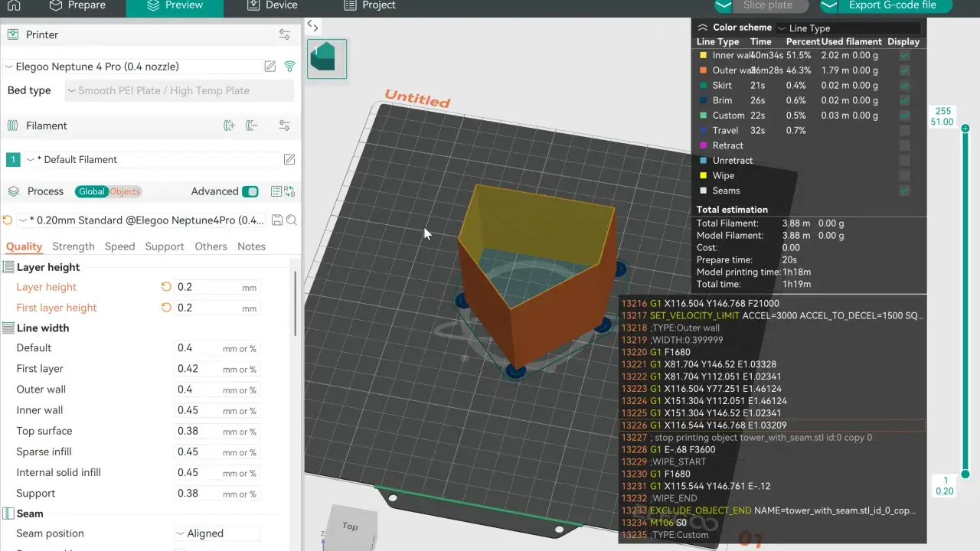Click the Seam group icon
980x551 pixels.
[x=8, y=514]
